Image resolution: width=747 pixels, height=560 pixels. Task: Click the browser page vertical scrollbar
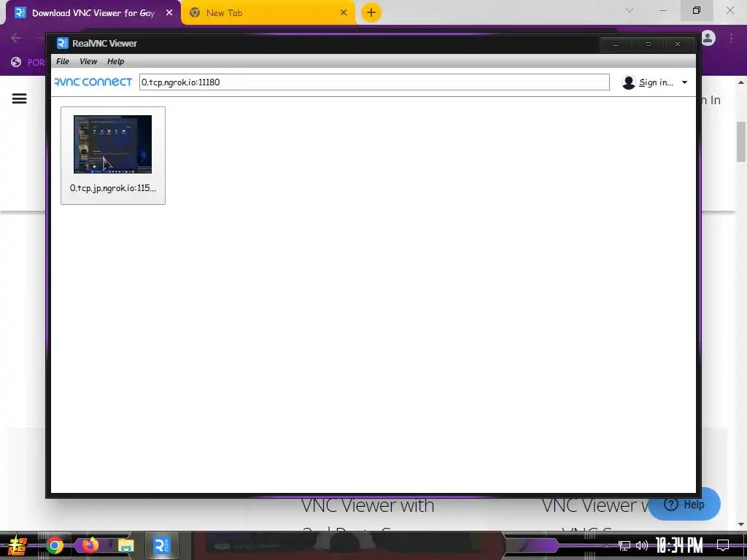741,142
